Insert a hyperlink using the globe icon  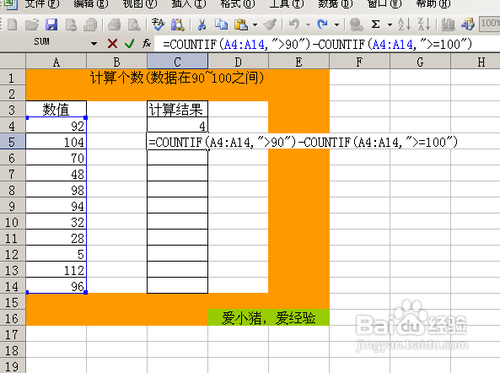357,25
